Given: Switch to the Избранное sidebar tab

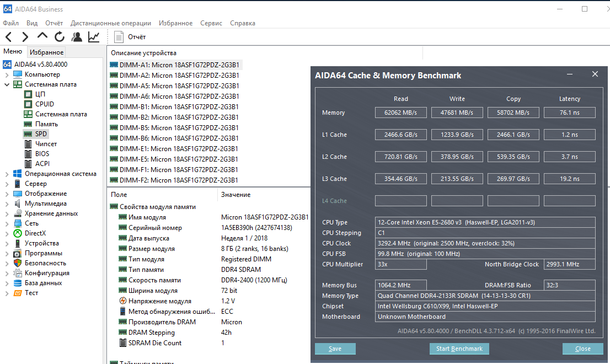Looking at the screenshot, I should [47, 52].
